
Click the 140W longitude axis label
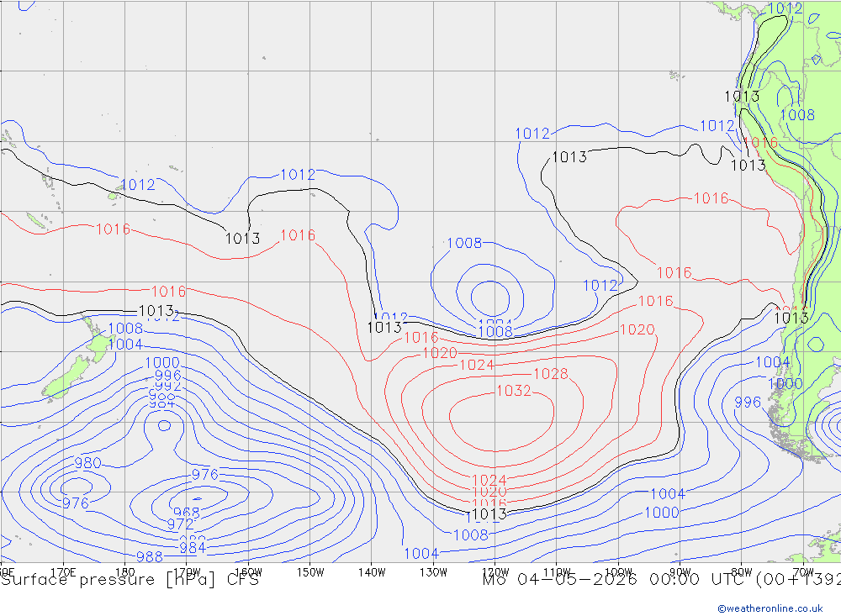tap(372, 572)
